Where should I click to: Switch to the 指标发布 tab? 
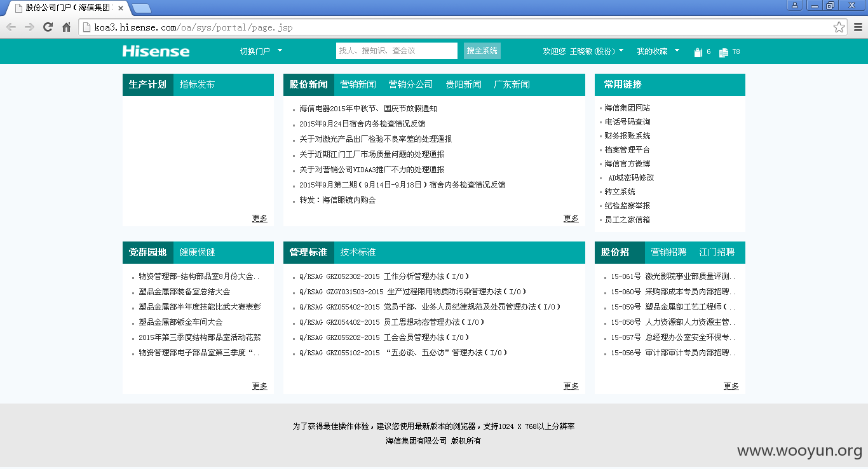coord(197,85)
